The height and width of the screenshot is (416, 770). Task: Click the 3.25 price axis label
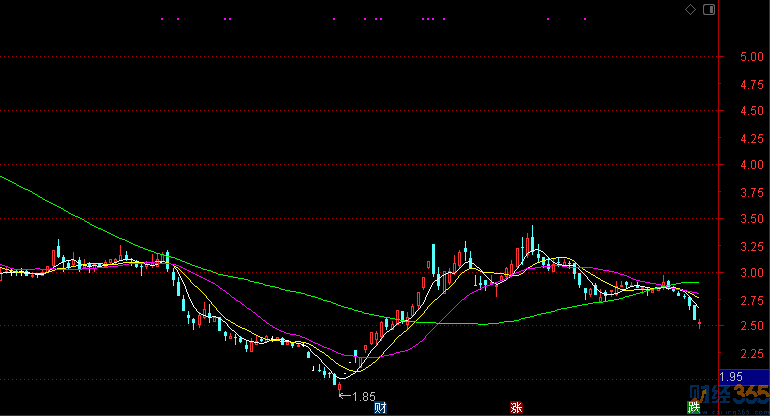(752, 247)
